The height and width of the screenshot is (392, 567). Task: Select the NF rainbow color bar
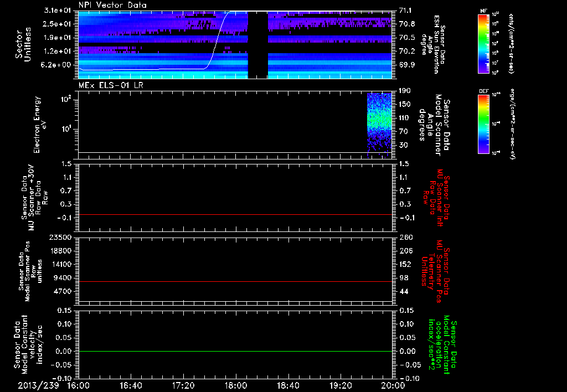click(x=483, y=44)
